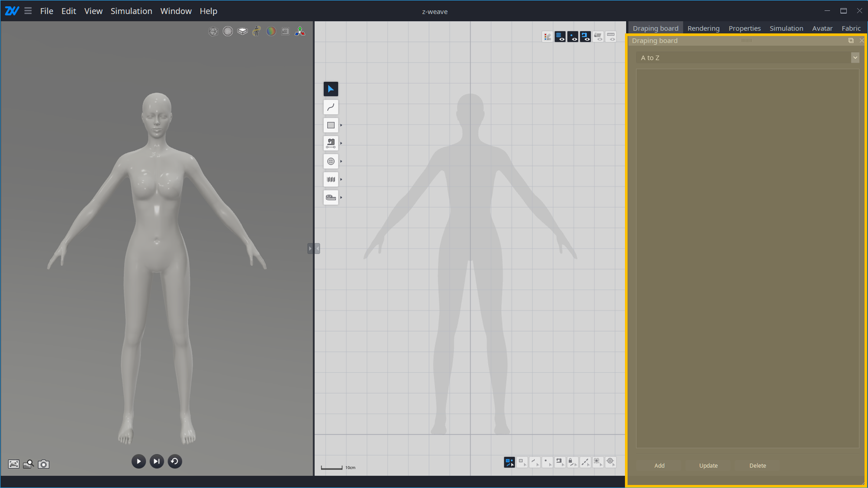Click the z-weave logo icon

[x=12, y=11]
